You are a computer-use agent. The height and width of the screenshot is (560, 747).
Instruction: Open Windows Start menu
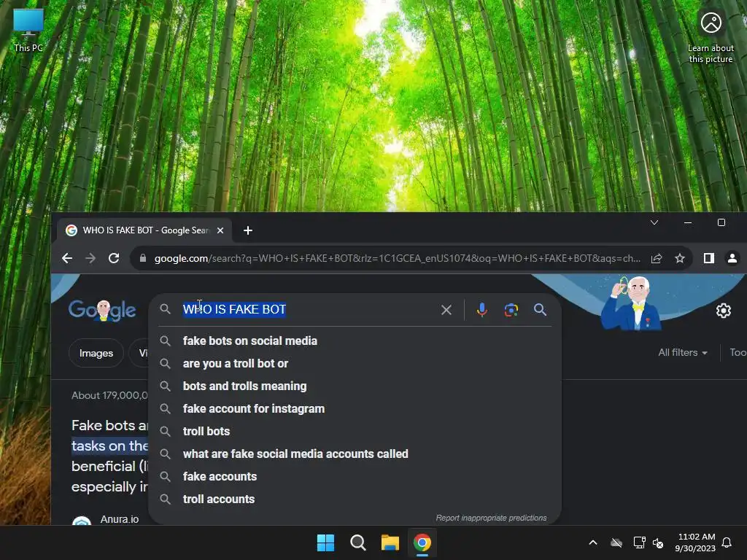tap(326, 542)
